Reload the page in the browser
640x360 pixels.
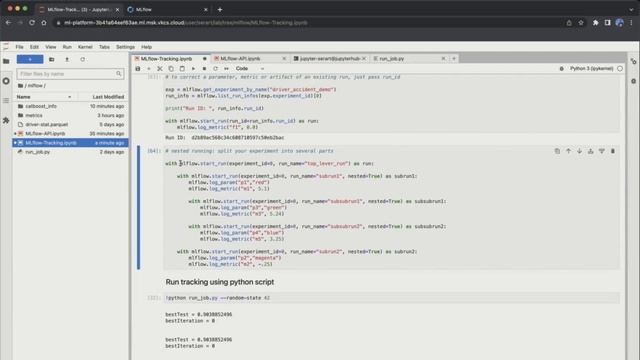32,23
